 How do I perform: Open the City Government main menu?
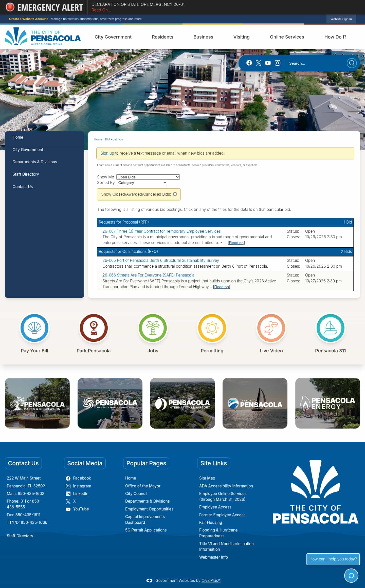[113, 37]
